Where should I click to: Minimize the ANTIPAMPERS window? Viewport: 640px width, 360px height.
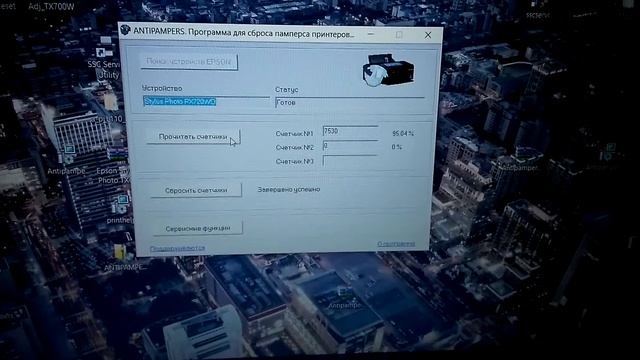coord(371,35)
